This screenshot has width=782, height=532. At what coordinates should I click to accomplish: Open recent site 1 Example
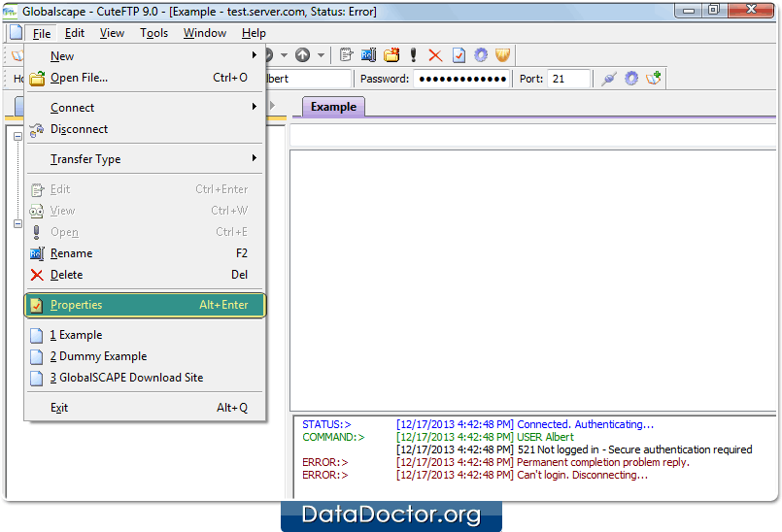[x=145, y=335]
